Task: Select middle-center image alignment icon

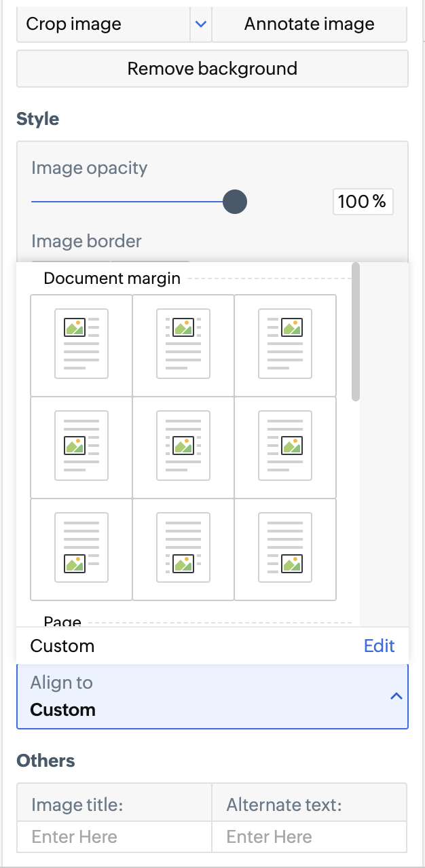Action: point(183,447)
